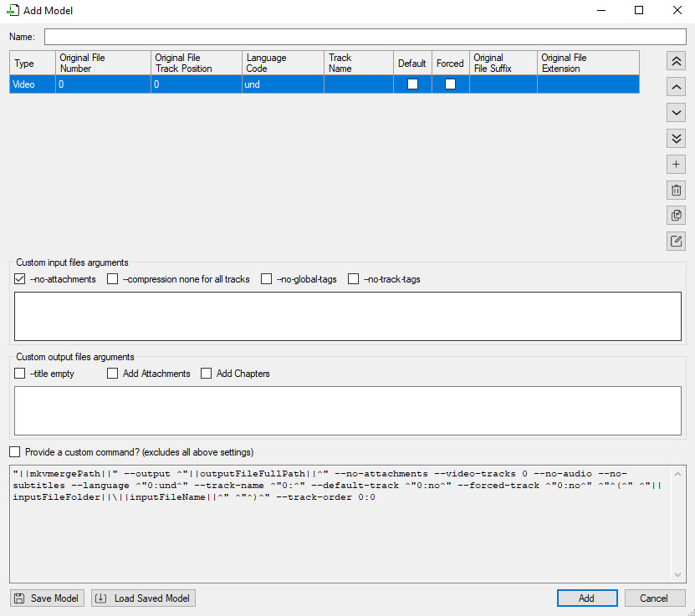The height and width of the screenshot is (616, 695).
Task: Click the 'und' language code cell
Action: click(283, 84)
